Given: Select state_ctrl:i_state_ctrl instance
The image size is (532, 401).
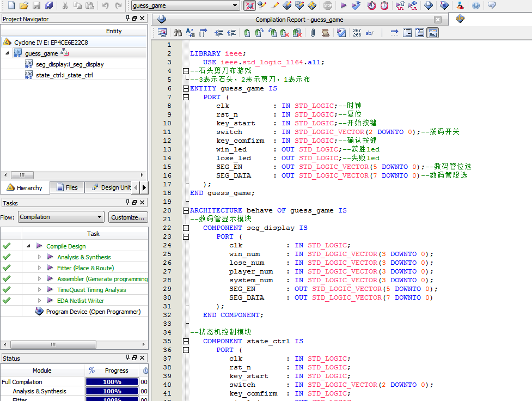Looking at the screenshot, I should click(x=64, y=75).
